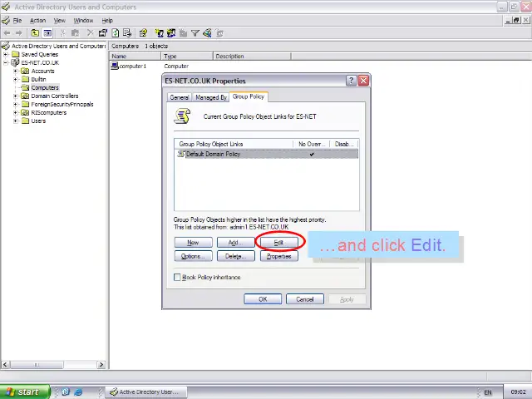
Task: Click the Internet Explorer quick launch icon
Action: point(78,392)
